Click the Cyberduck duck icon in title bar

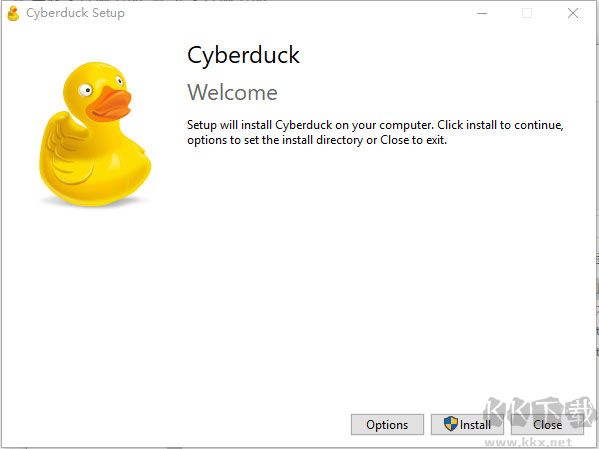13,13
